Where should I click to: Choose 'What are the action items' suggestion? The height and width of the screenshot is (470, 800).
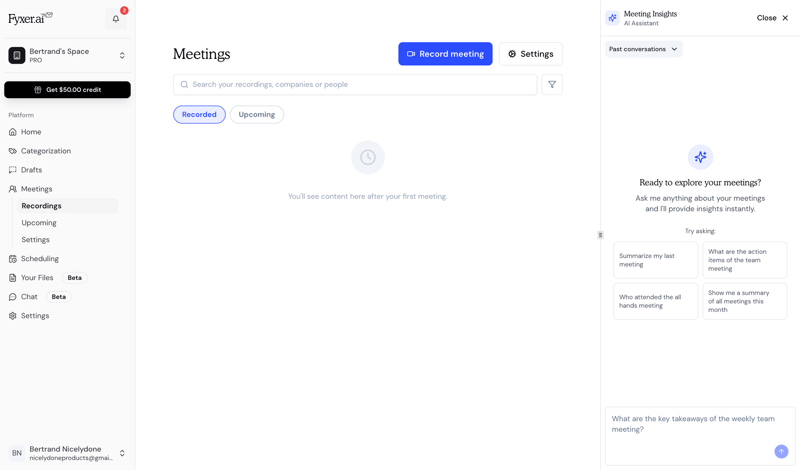pyautogui.click(x=744, y=260)
